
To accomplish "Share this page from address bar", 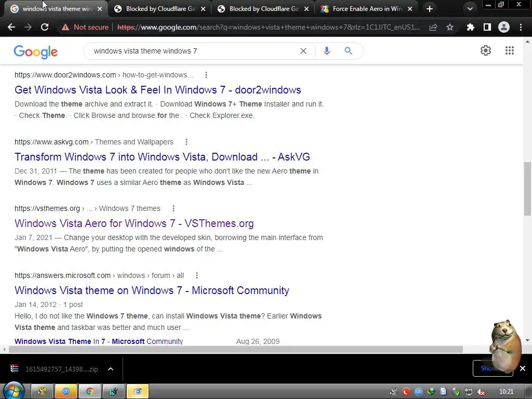I will 433,27.
